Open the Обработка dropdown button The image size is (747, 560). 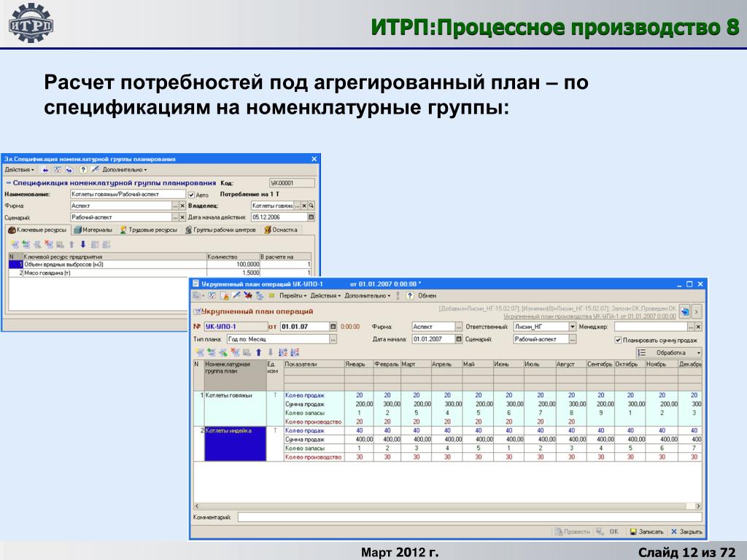pyautogui.click(x=670, y=352)
